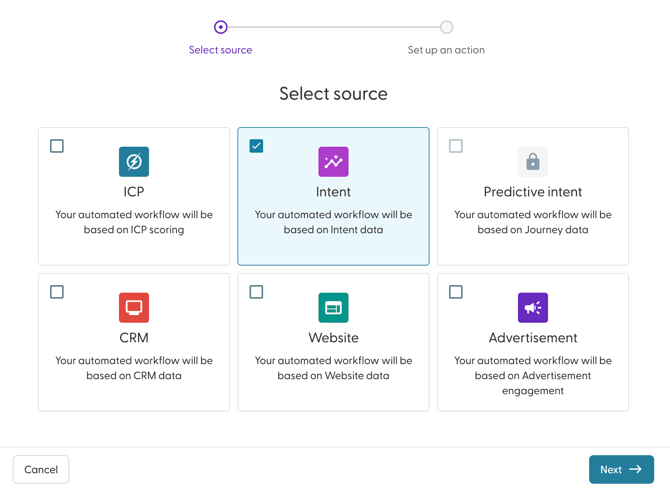The width and height of the screenshot is (670, 489).
Task: Uncheck the Intent source checkbox
Action: click(x=256, y=146)
